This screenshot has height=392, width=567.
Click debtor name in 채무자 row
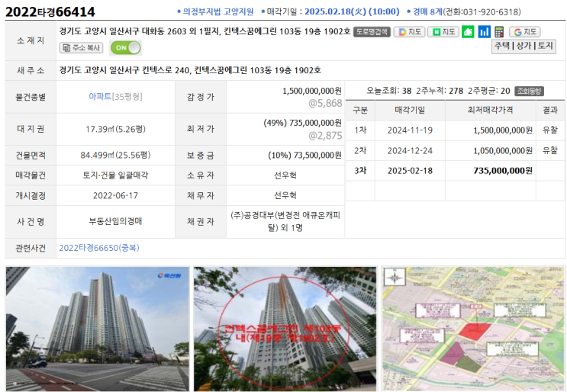pos(285,195)
